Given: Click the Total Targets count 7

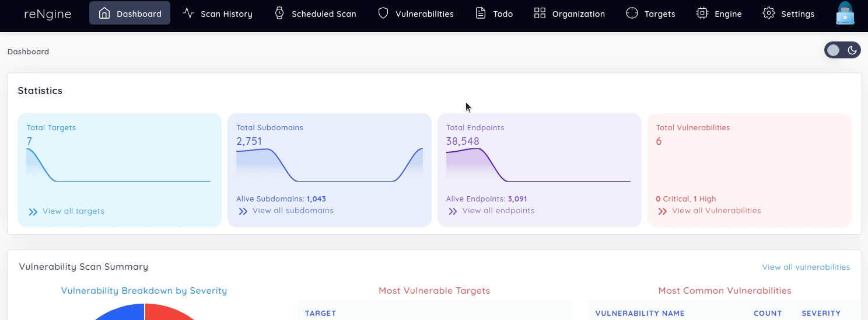Looking at the screenshot, I should coord(29,141).
